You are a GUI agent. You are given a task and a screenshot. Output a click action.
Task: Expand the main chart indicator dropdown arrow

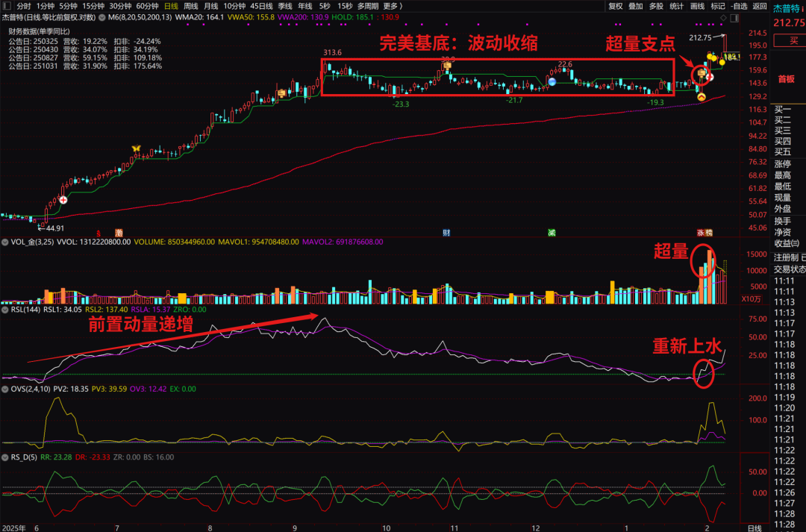pos(102,17)
